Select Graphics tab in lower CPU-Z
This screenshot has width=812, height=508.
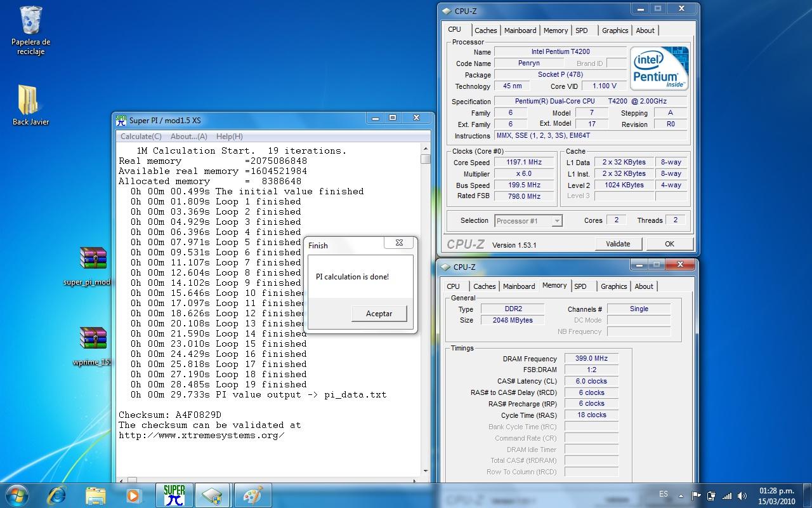click(x=614, y=286)
